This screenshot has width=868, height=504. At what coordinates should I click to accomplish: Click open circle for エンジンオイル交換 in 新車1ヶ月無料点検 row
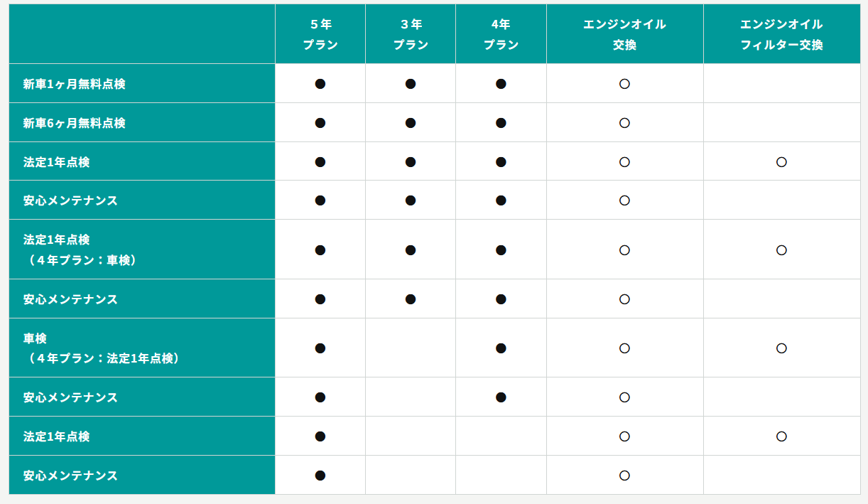coord(624,84)
